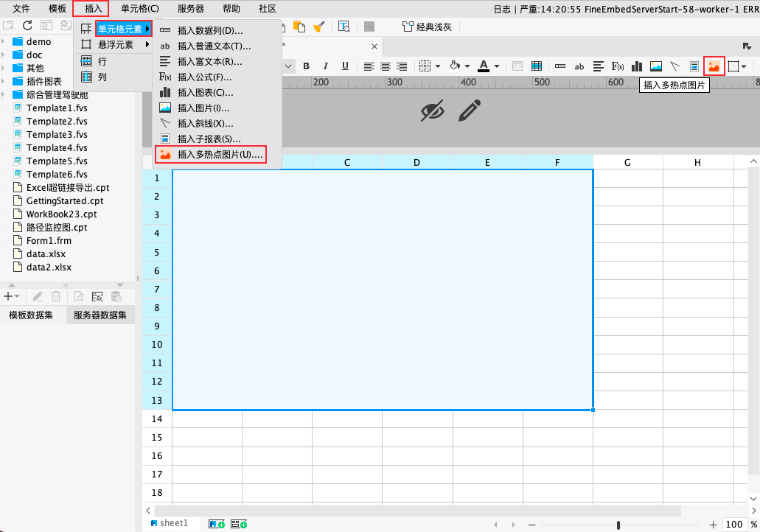Screen dimensions: 760x532
Task: Toggle Underline formatting
Action: point(345,66)
